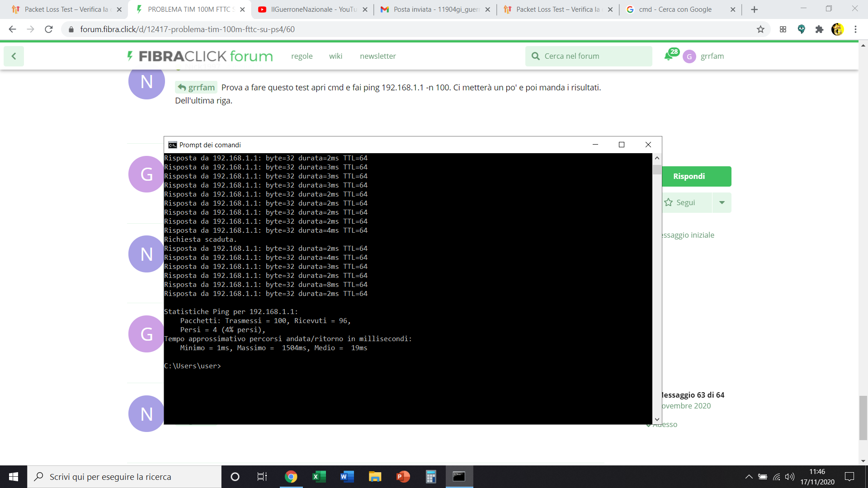Click the Gmail tab's Google Mail icon
The image size is (868, 488).
point(386,9)
